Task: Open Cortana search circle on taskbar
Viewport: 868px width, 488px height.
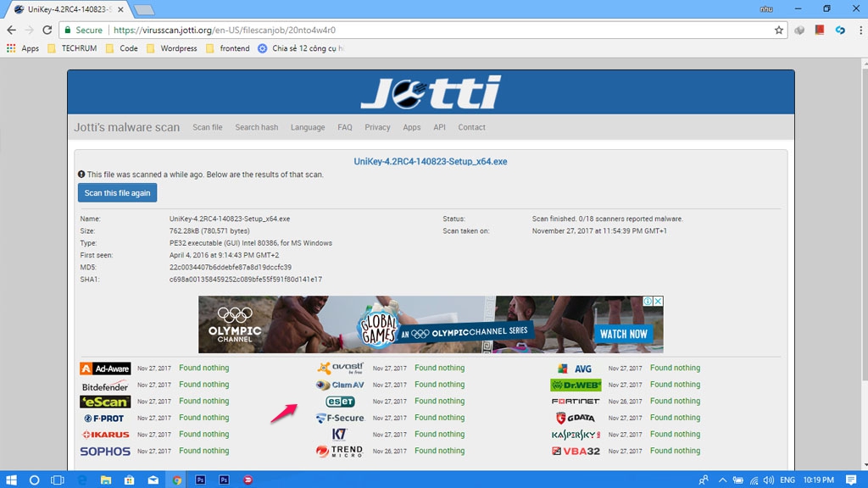Action: pos(34,480)
